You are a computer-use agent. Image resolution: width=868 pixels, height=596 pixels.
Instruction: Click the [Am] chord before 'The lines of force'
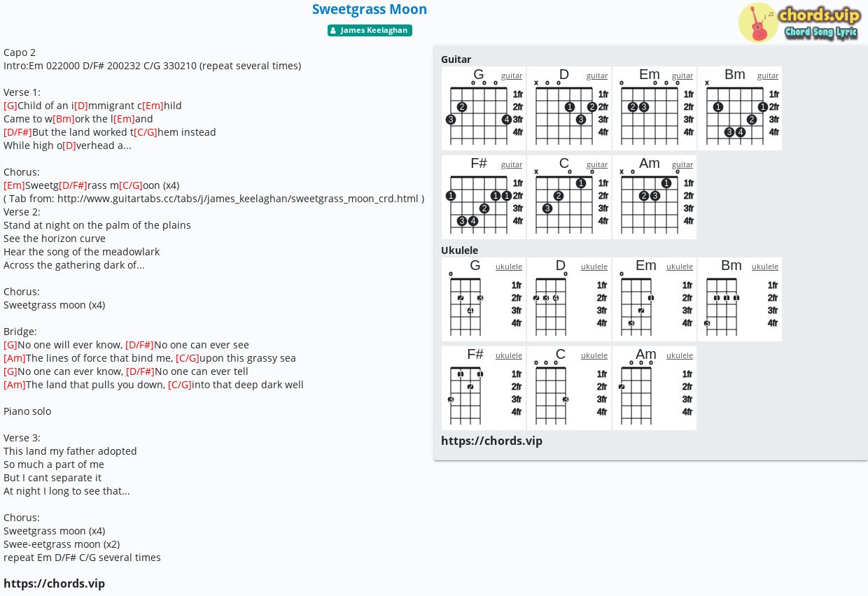15,358
